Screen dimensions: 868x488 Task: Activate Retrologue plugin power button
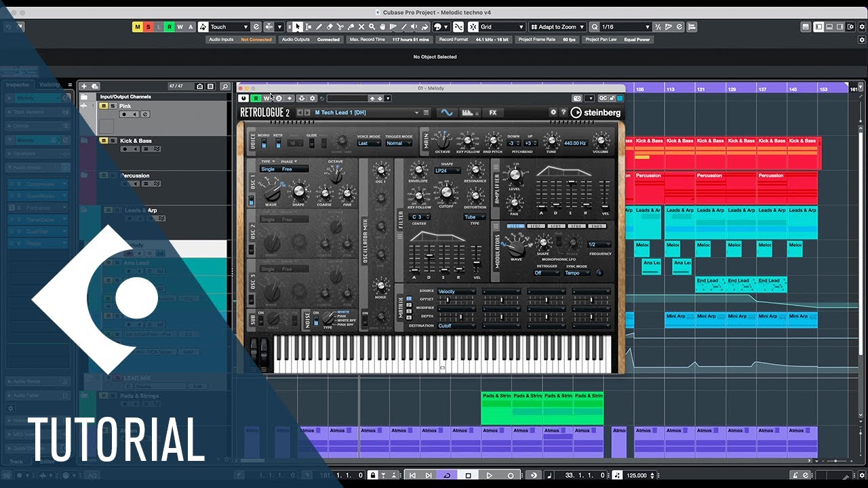click(x=243, y=98)
